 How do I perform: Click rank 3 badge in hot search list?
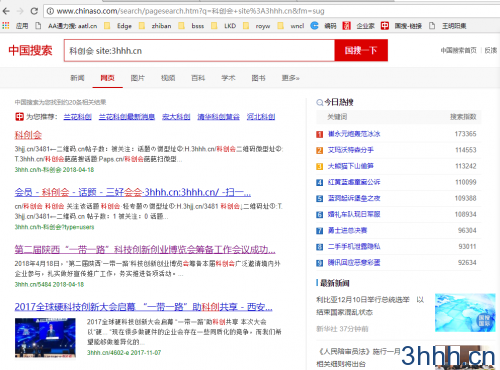pyautogui.click(x=319, y=166)
